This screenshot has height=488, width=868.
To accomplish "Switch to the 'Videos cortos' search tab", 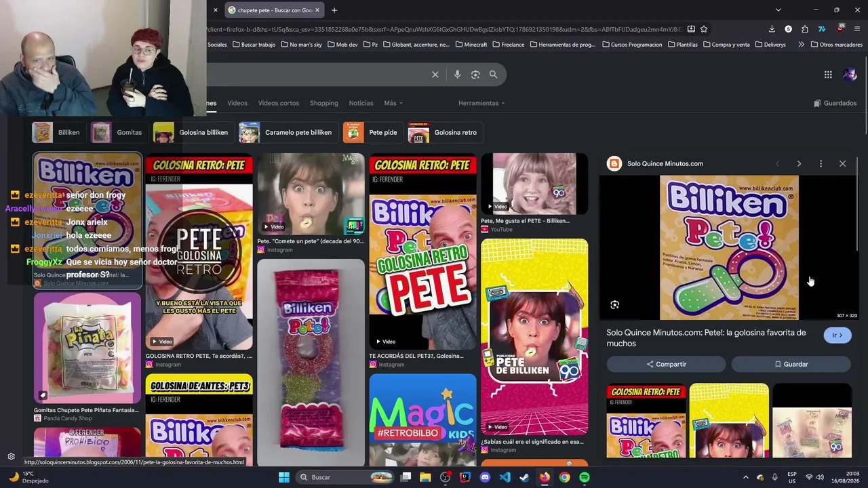I will pos(279,103).
